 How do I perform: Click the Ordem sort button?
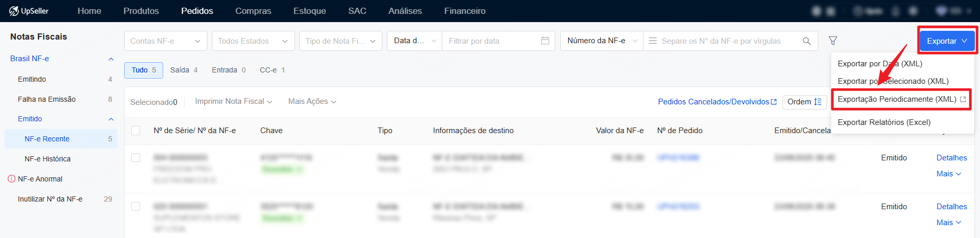pos(805,102)
